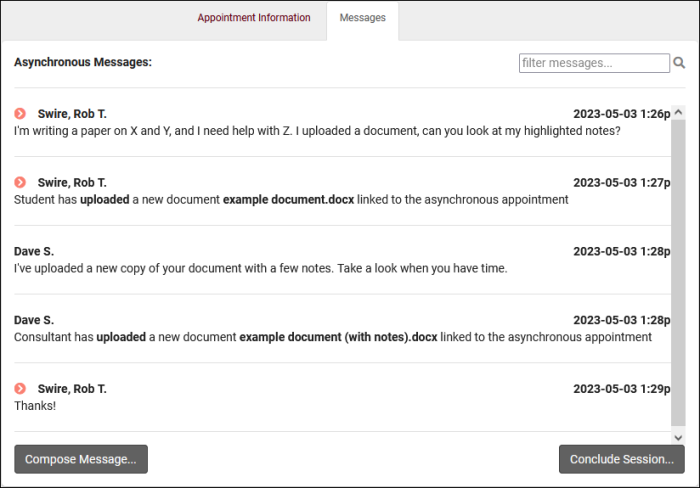Switch to the Appointment Information tab
Image resolution: width=700 pixels, height=488 pixels.
[253, 18]
